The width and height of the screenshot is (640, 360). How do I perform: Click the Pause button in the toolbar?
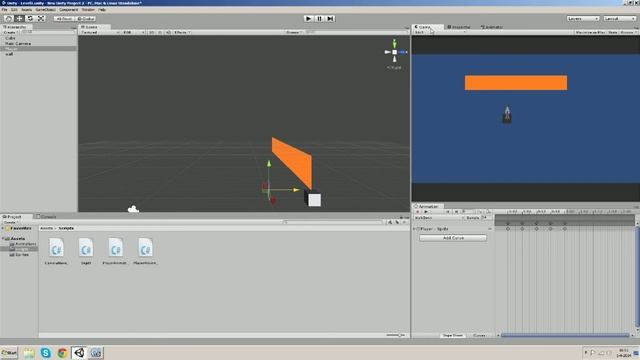tap(320, 18)
